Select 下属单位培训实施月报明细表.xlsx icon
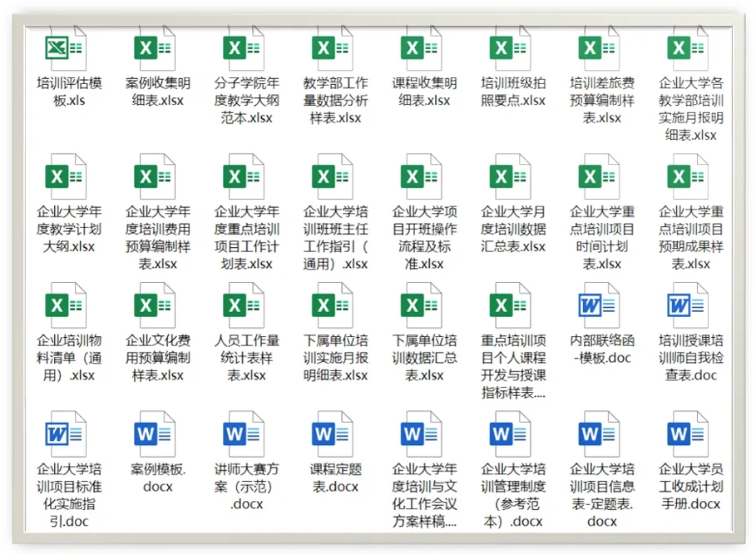The image size is (756, 555). coord(332,305)
